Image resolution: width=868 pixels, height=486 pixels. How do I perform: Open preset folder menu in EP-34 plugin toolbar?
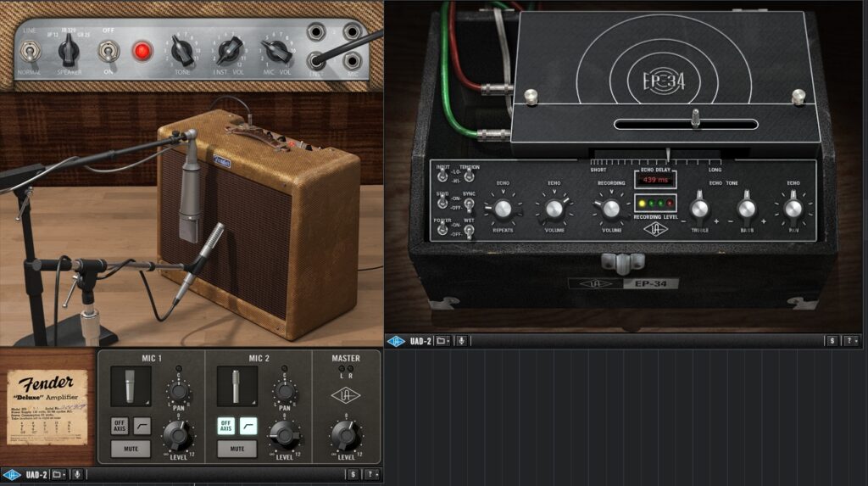(442, 341)
